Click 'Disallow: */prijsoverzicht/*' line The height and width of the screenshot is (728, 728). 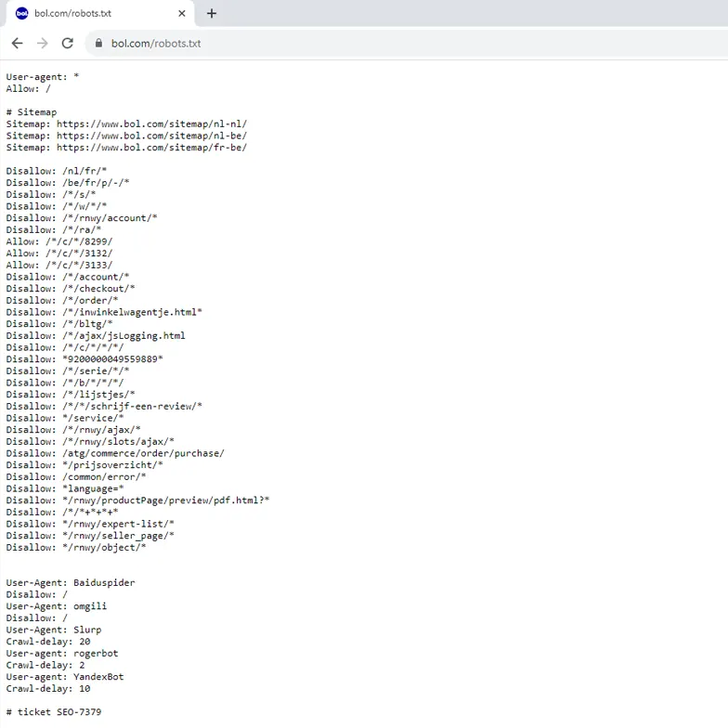pyautogui.click(x=84, y=464)
